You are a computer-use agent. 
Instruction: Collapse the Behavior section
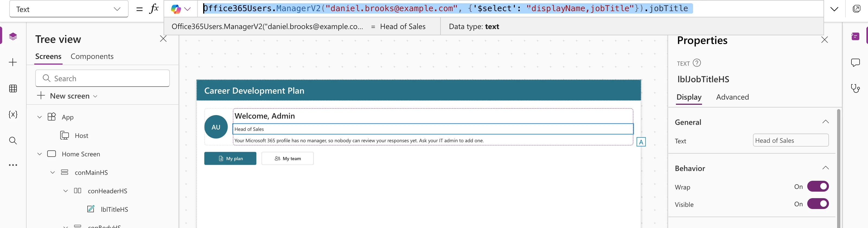(825, 168)
